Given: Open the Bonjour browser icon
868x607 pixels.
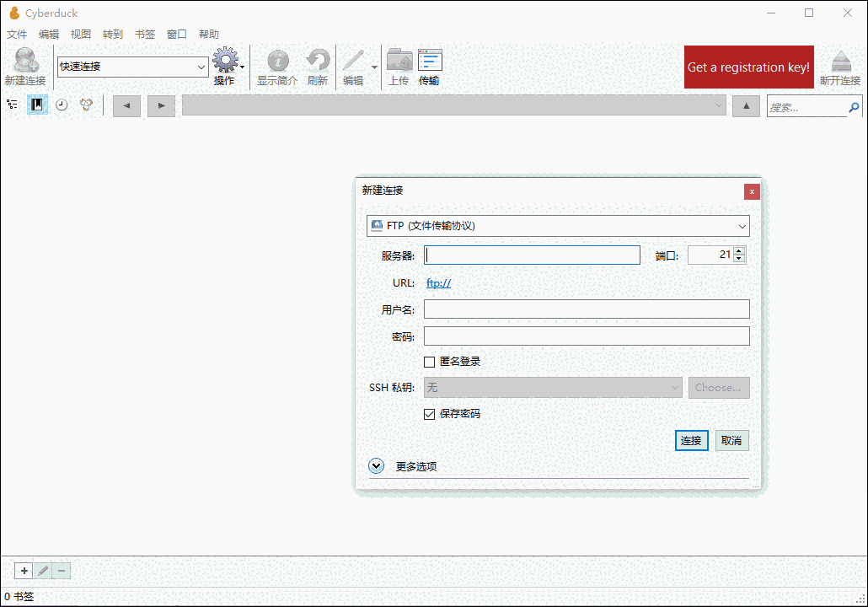Looking at the screenshot, I should click(x=86, y=105).
